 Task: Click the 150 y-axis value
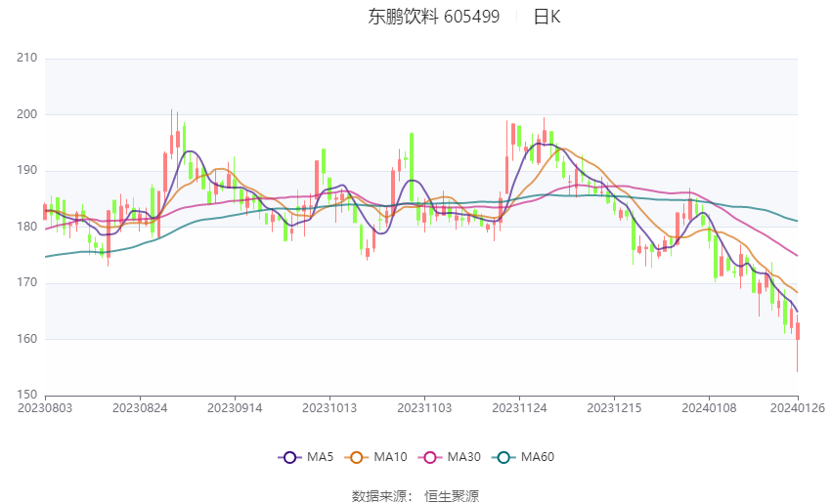click(27, 395)
